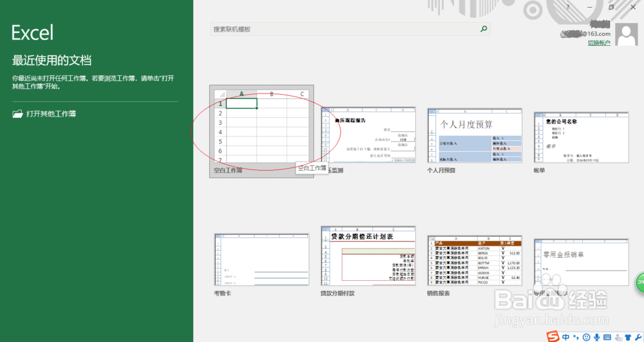644x342 pixels.
Task: Toggle Chinese input mode icon
Action: (x=566, y=337)
